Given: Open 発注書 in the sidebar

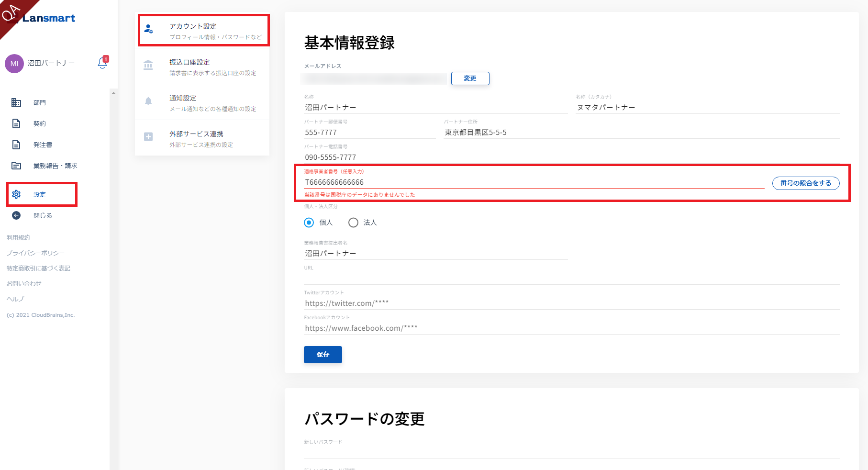Looking at the screenshot, I should coord(43,145).
